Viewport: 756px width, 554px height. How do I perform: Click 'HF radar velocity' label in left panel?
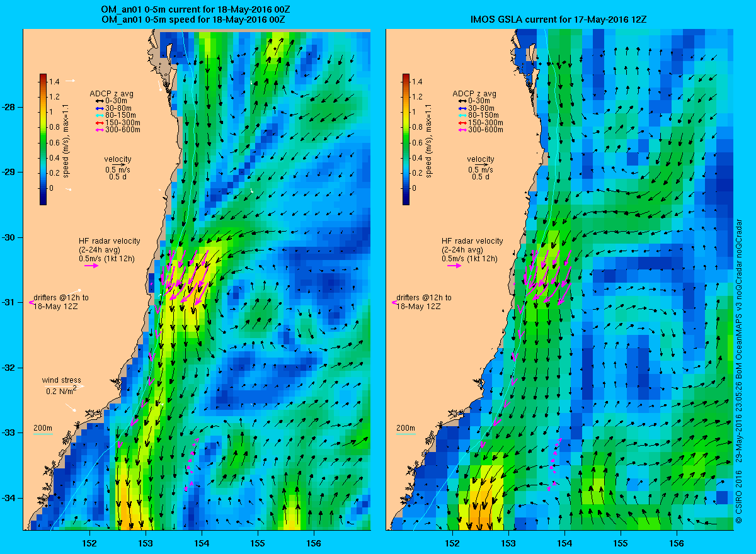(x=110, y=241)
